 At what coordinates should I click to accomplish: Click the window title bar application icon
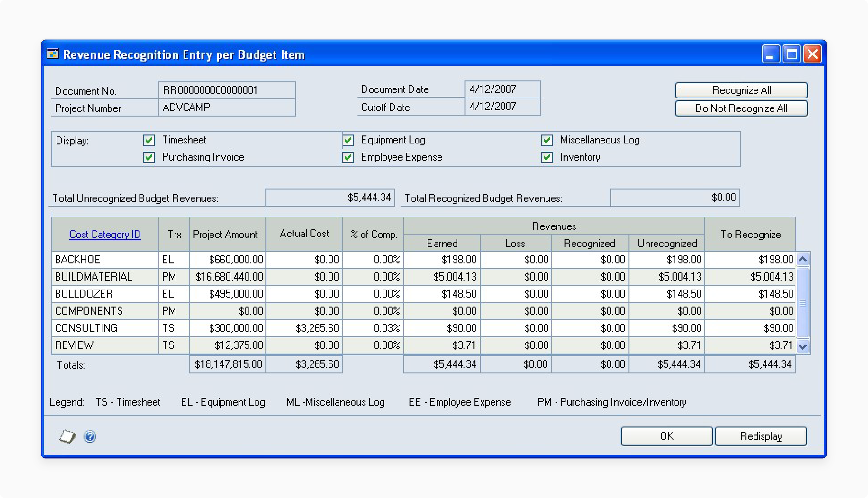pyautogui.click(x=53, y=54)
